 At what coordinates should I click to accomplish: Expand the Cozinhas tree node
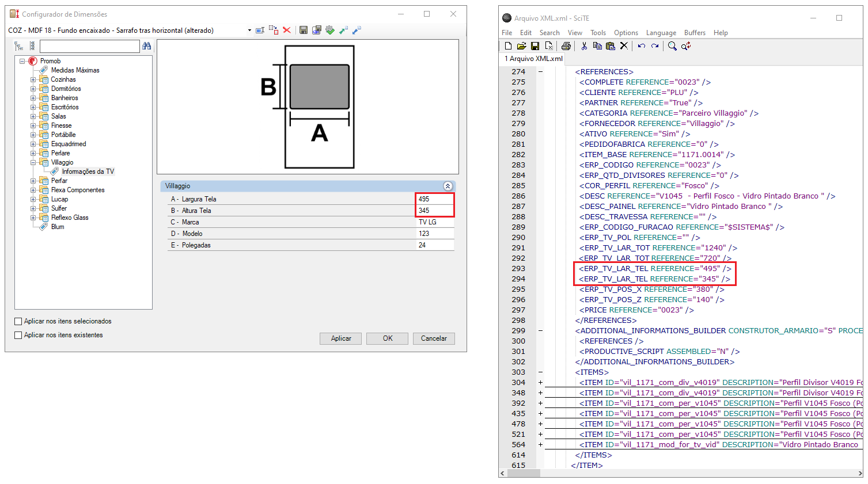(x=33, y=79)
